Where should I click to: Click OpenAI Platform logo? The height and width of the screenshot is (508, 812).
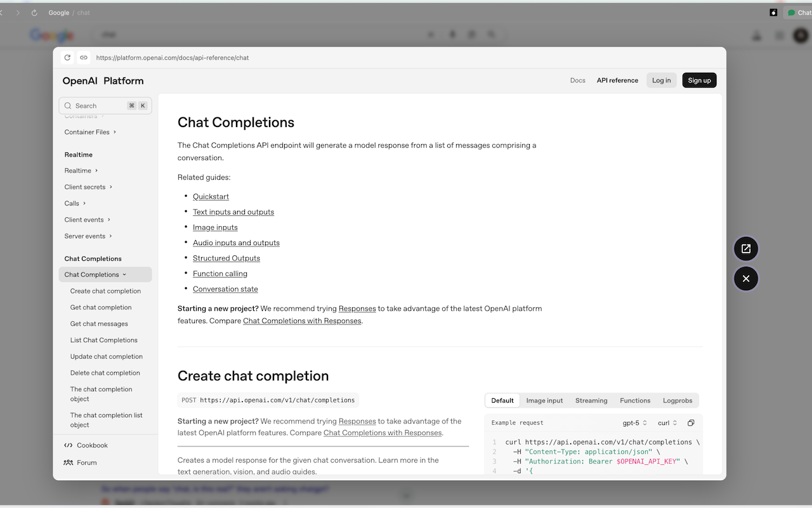coord(103,81)
